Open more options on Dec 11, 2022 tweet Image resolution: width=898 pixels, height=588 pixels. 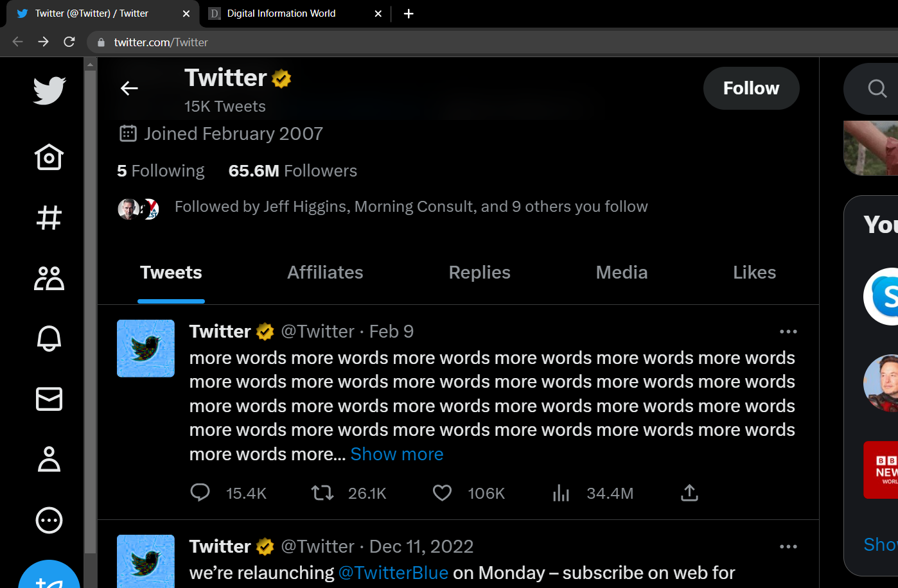(x=788, y=546)
